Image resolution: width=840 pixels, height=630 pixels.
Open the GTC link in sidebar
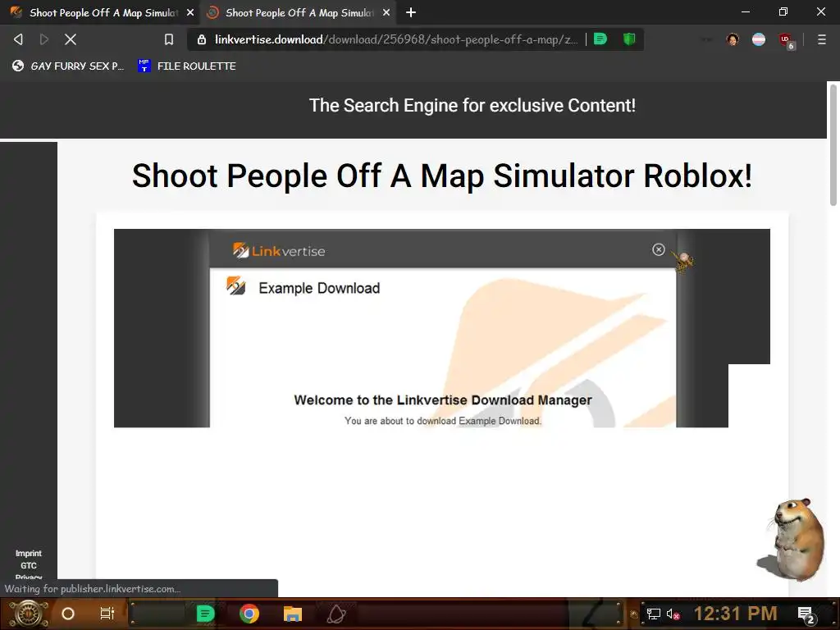pyautogui.click(x=29, y=565)
